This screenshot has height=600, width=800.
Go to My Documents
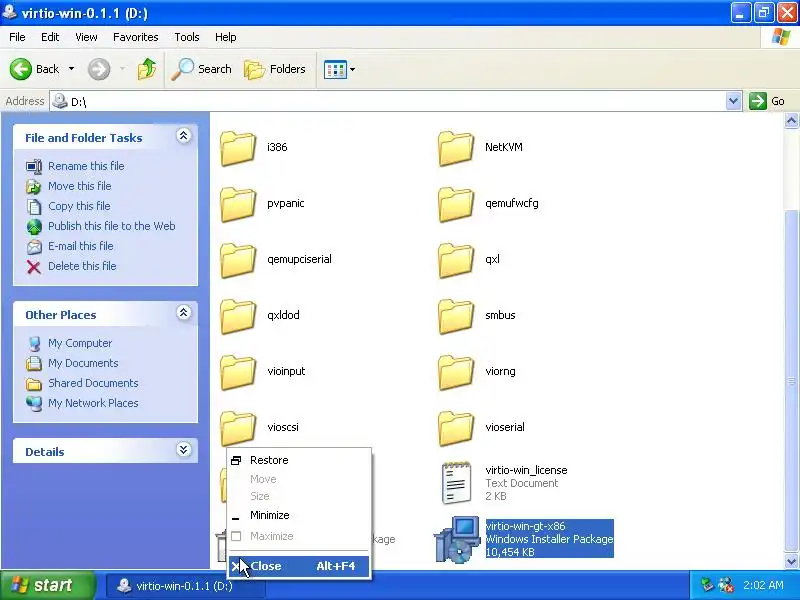pos(83,363)
